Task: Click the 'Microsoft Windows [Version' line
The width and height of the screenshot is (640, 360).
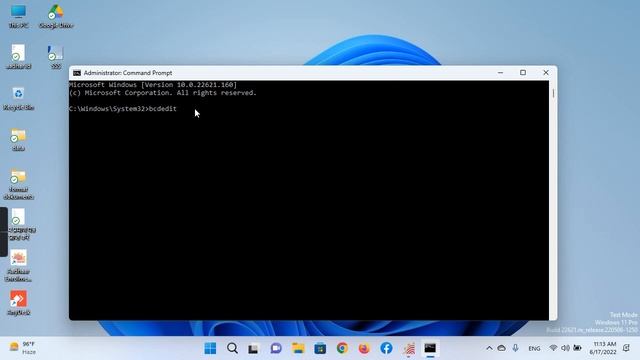Action: (153, 85)
